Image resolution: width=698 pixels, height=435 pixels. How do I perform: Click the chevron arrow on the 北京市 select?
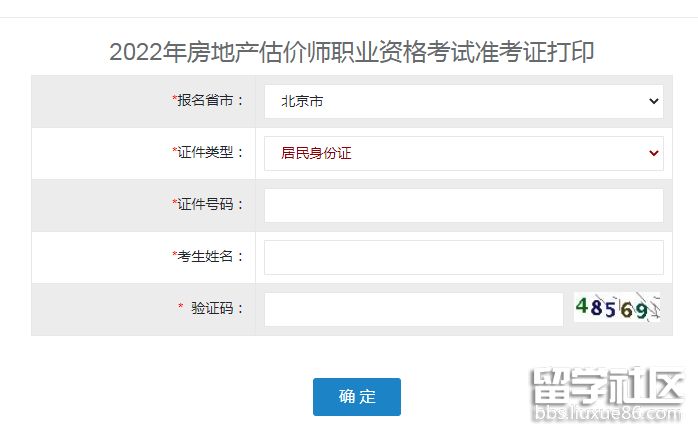point(654,101)
